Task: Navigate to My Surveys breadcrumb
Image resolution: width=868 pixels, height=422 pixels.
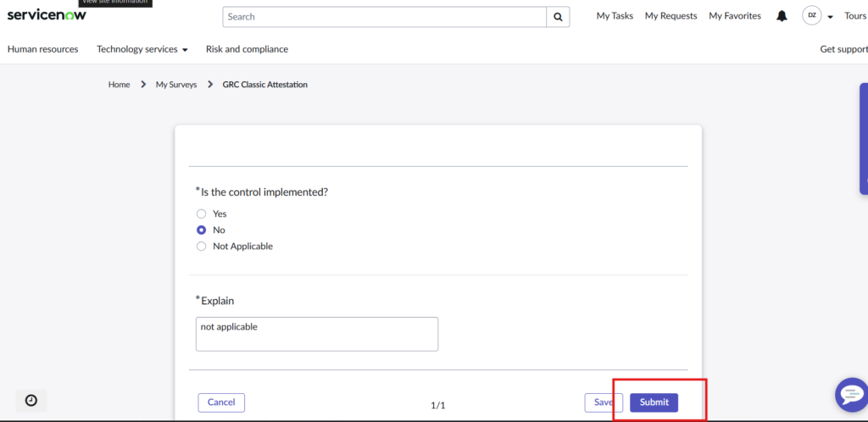Action: 175,85
